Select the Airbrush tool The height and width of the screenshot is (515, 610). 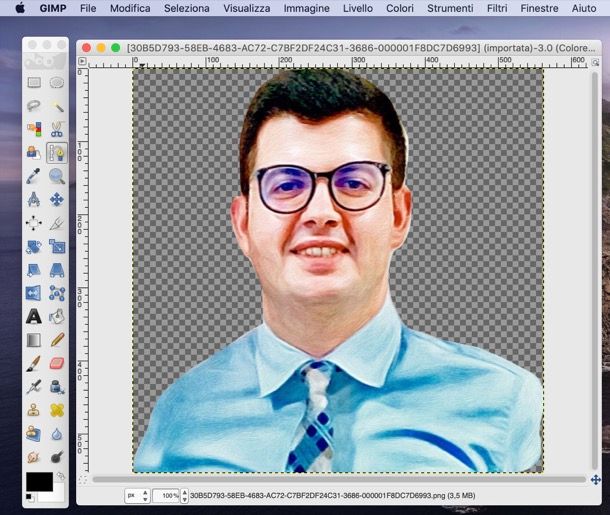click(x=34, y=387)
